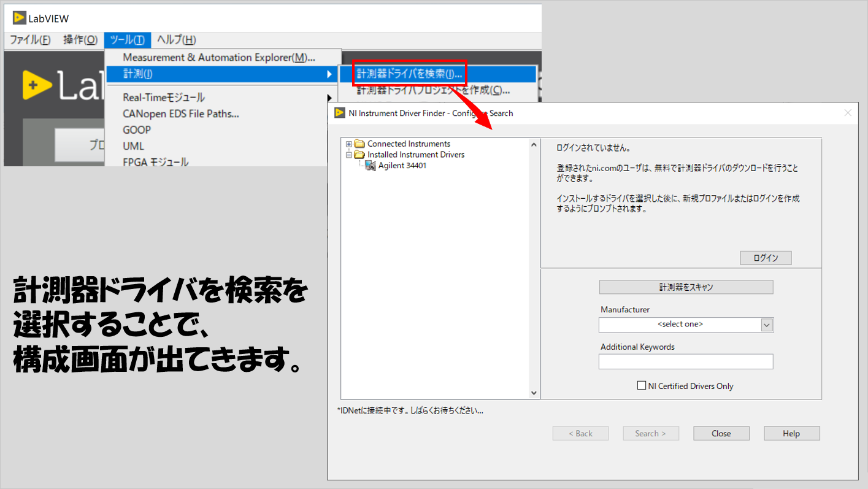The height and width of the screenshot is (489, 868).
Task: Click the Help button in dialog
Action: (791, 434)
